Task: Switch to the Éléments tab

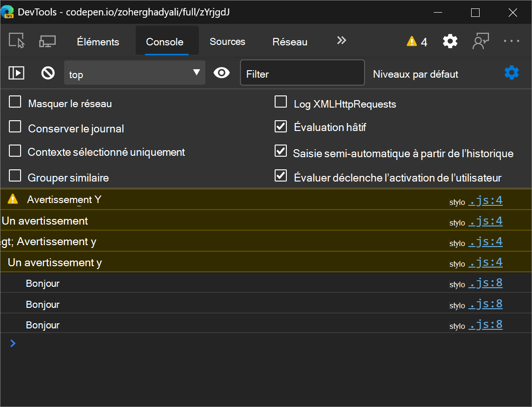Action: pyautogui.click(x=98, y=42)
